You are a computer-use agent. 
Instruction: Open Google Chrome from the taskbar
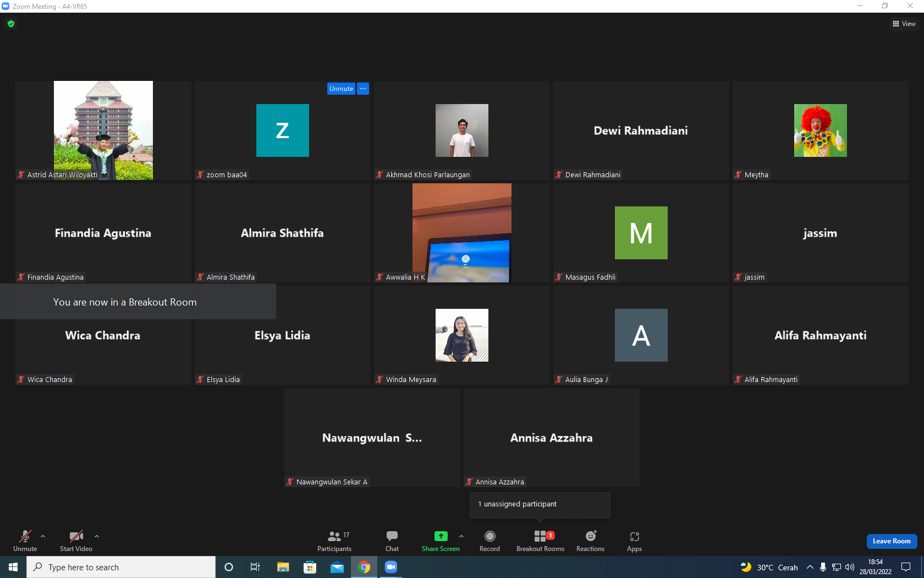pos(364,567)
